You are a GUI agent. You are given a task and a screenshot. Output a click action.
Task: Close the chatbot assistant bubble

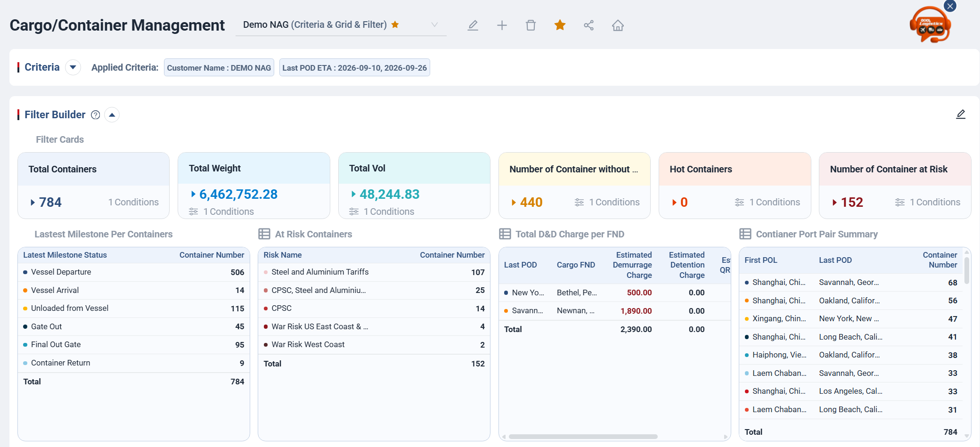point(950,6)
